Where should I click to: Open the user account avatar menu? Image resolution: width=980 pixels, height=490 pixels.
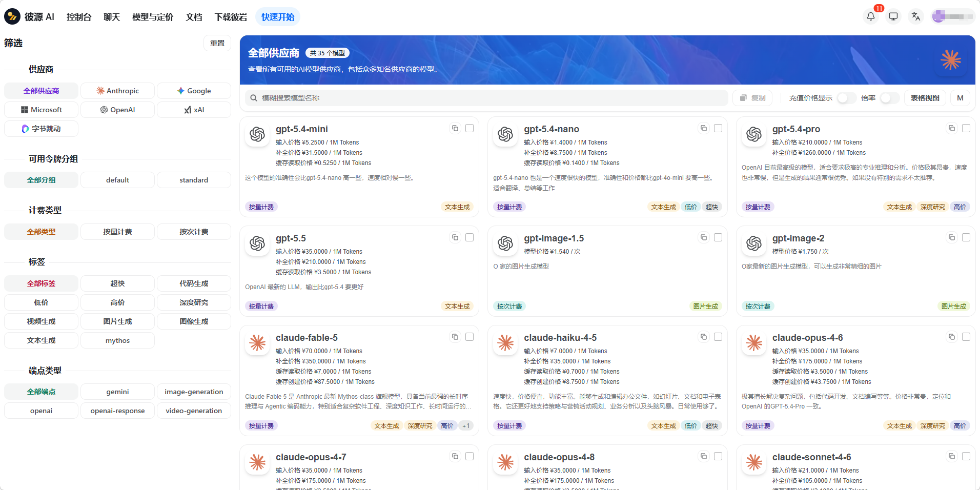(953, 16)
